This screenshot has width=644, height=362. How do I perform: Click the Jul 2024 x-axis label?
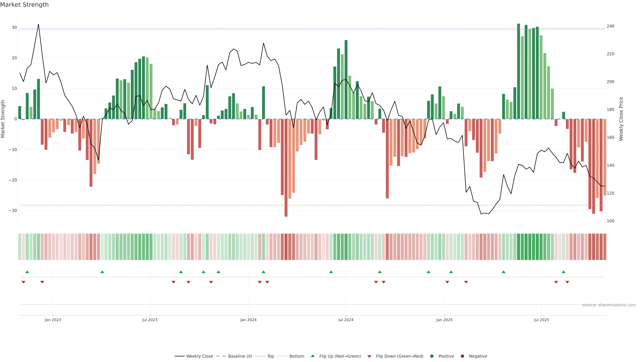(346, 320)
